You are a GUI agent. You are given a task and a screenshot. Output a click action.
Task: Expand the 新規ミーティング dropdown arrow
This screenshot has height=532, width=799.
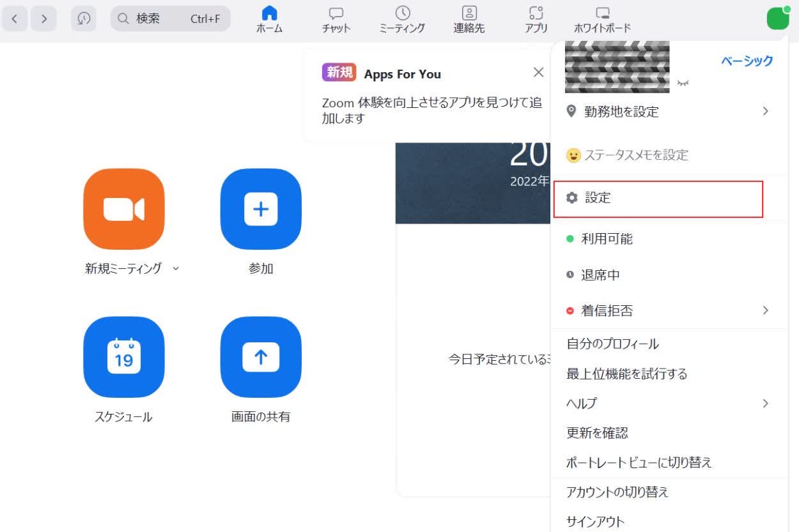tap(176, 269)
